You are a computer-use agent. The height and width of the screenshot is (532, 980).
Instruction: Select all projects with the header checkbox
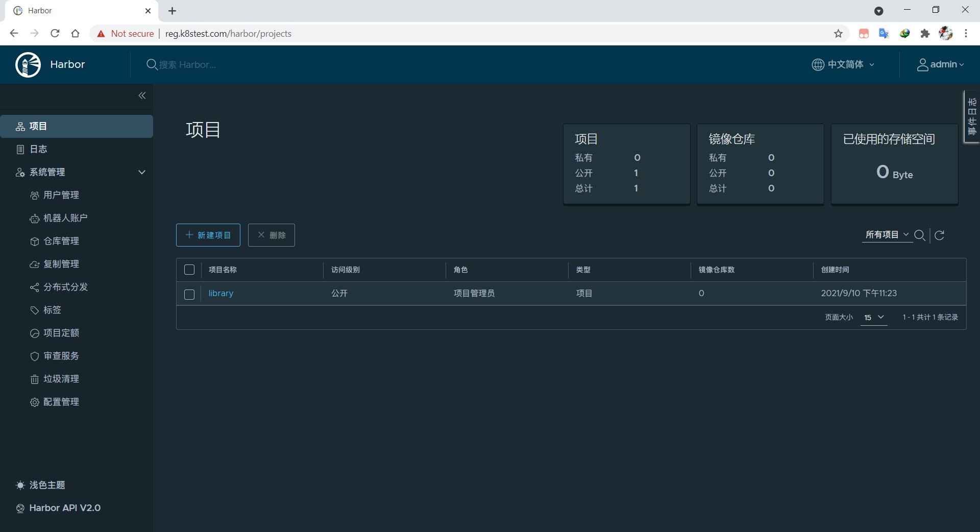pos(189,270)
